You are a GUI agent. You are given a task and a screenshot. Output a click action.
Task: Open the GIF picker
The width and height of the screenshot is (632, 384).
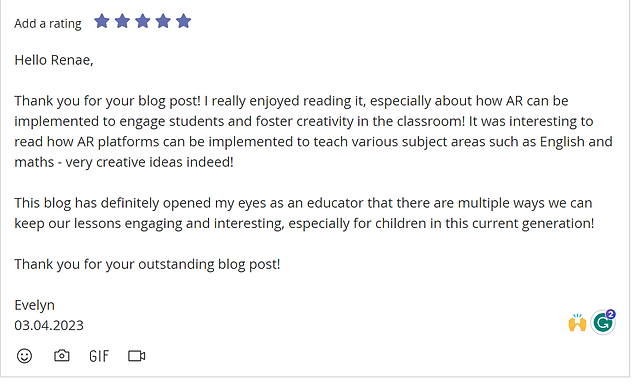(x=99, y=356)
